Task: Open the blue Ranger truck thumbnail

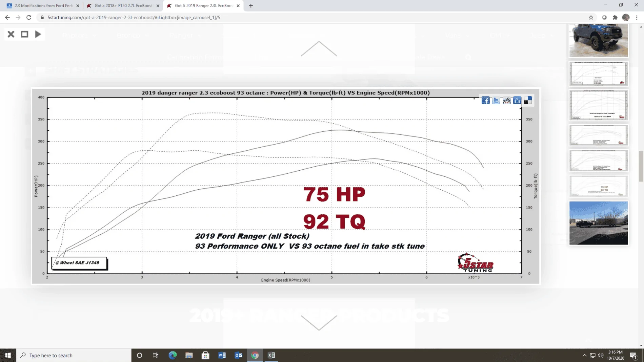Action: click(x=599, y=40)
